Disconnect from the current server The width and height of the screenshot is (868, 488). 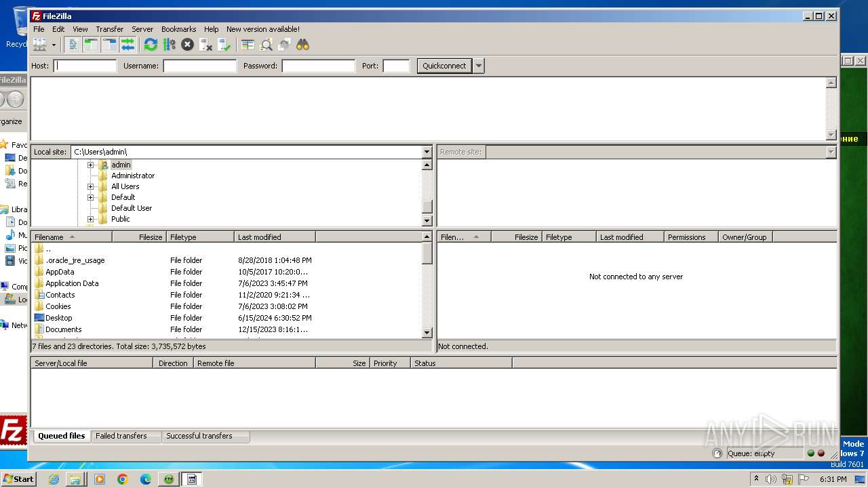pyautogui.click(x=205, y=45)
